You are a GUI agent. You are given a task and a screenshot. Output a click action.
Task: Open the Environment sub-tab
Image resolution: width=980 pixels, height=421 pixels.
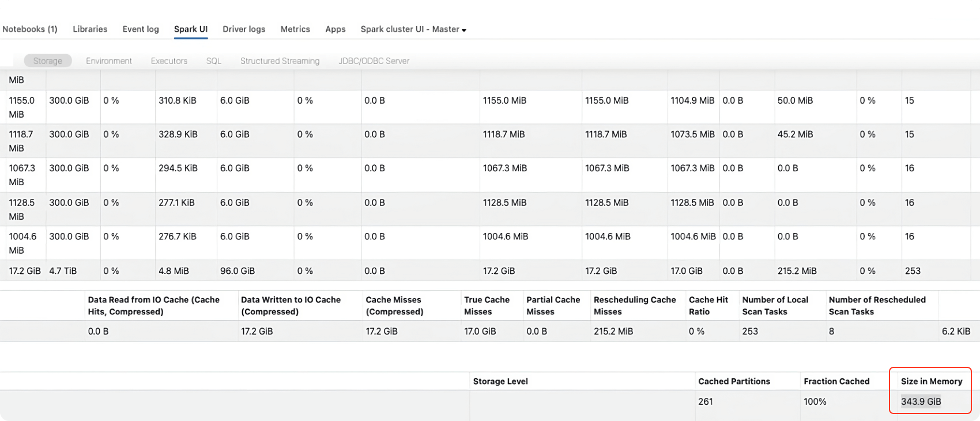(x=109, y=61)
